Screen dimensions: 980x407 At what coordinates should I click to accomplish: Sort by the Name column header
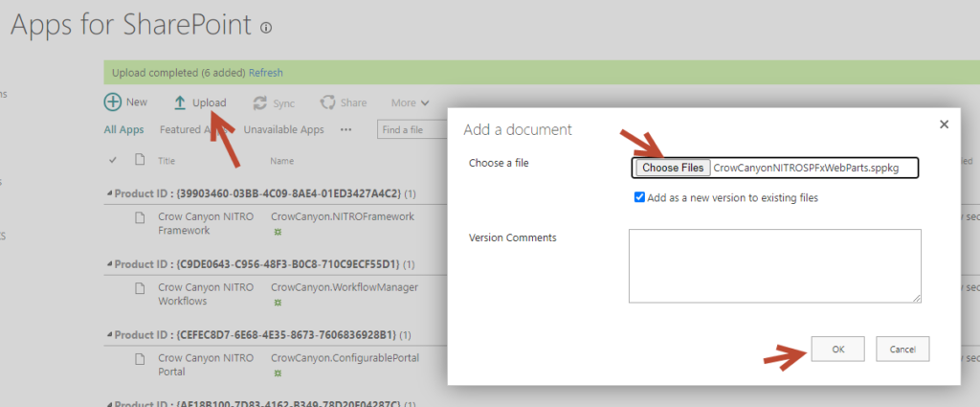coord(282,161)
